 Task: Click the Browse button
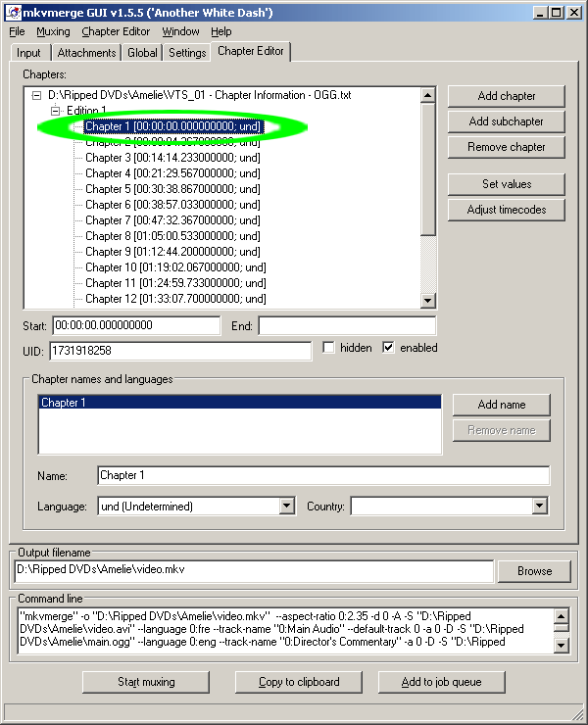[534, 571]
